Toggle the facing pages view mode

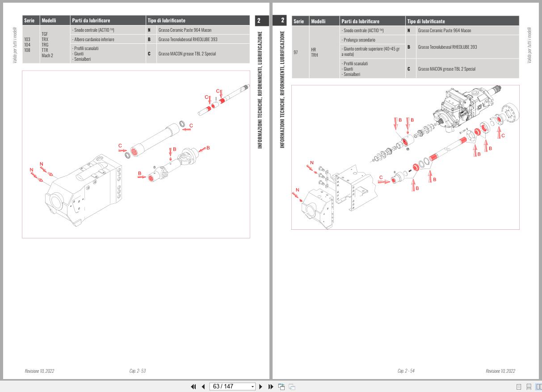pos(539,386)
